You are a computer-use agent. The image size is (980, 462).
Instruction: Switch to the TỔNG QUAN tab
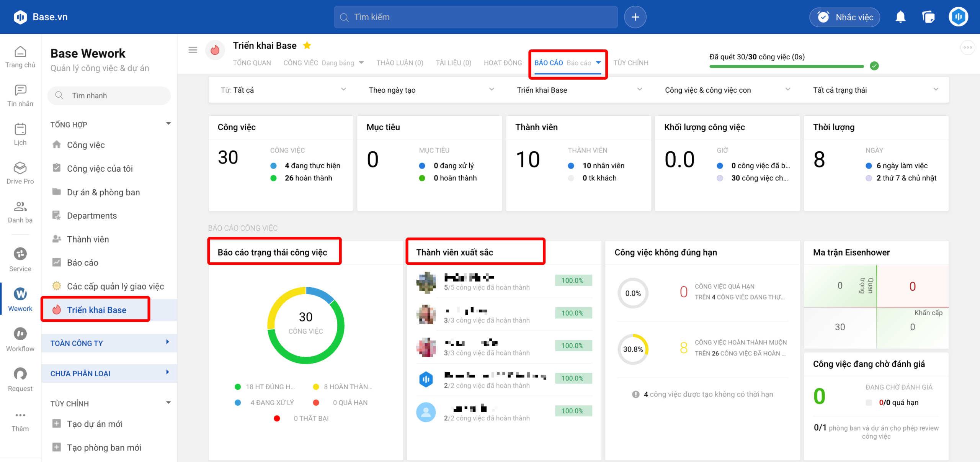(x=252, y=63)
